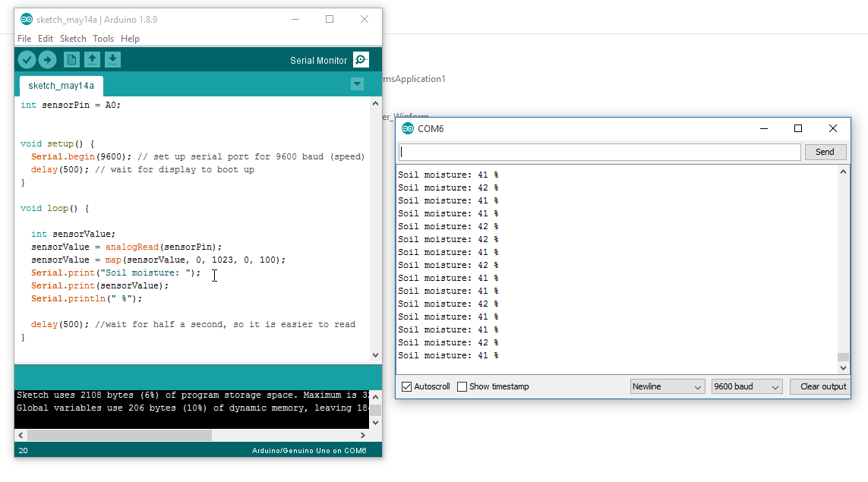Close the Arduino sketch window
This screenshot has height=482, width=868.
(365, 20)
